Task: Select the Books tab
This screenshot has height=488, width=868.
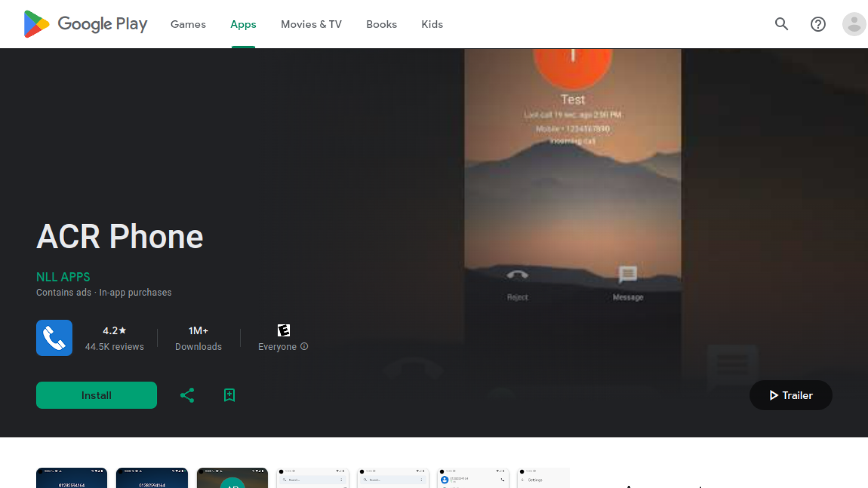Action: (x=381, y=24)
